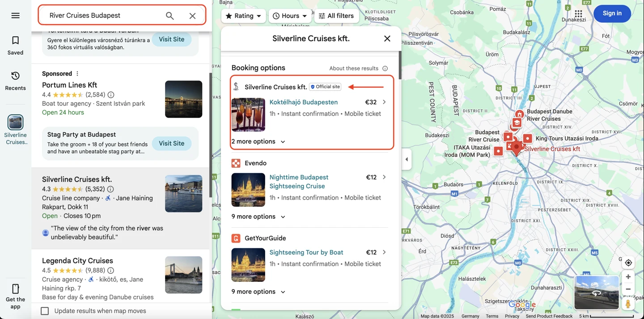Click the GetYourGuide provider logo
This screenshot has width=644, height=319.
click(x=236, y=238)
